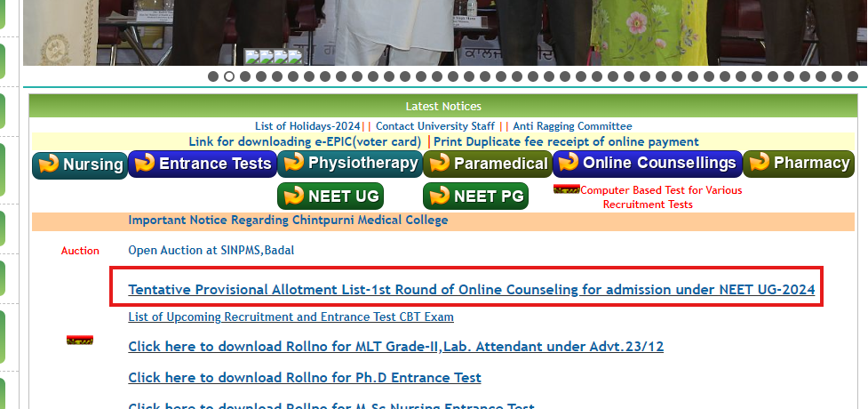Open Rollno download for Ph.D Entrance Test

(x=305, y=378)
